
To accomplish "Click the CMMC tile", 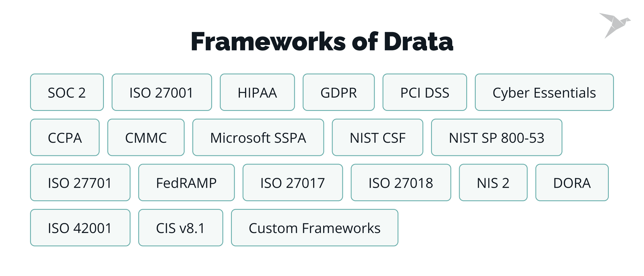I will pos(146,138).
